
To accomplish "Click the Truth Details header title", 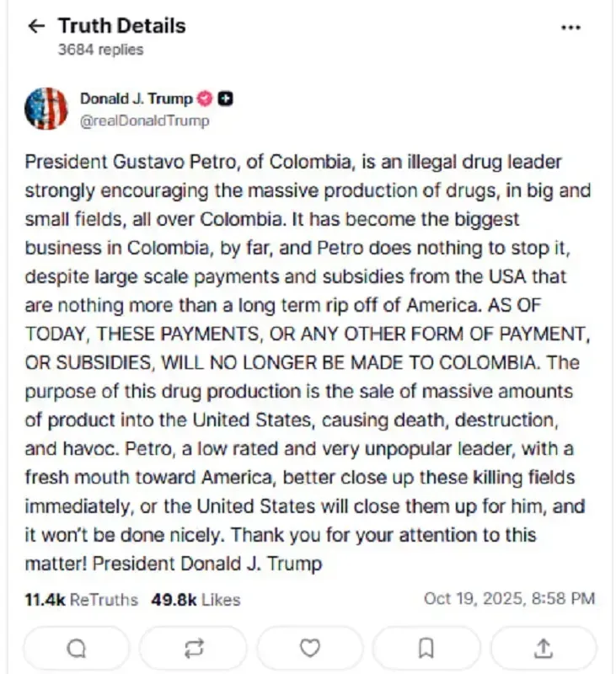I will (121, 26).
